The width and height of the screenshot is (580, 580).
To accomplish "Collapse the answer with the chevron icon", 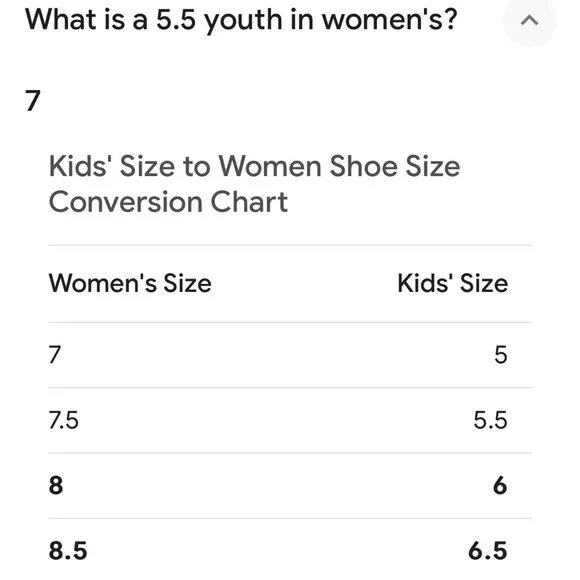I will [529, 20].
